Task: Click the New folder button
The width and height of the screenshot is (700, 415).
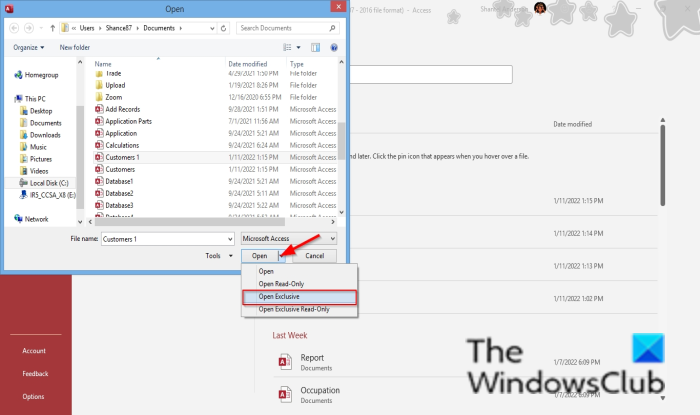Action: 75,47
